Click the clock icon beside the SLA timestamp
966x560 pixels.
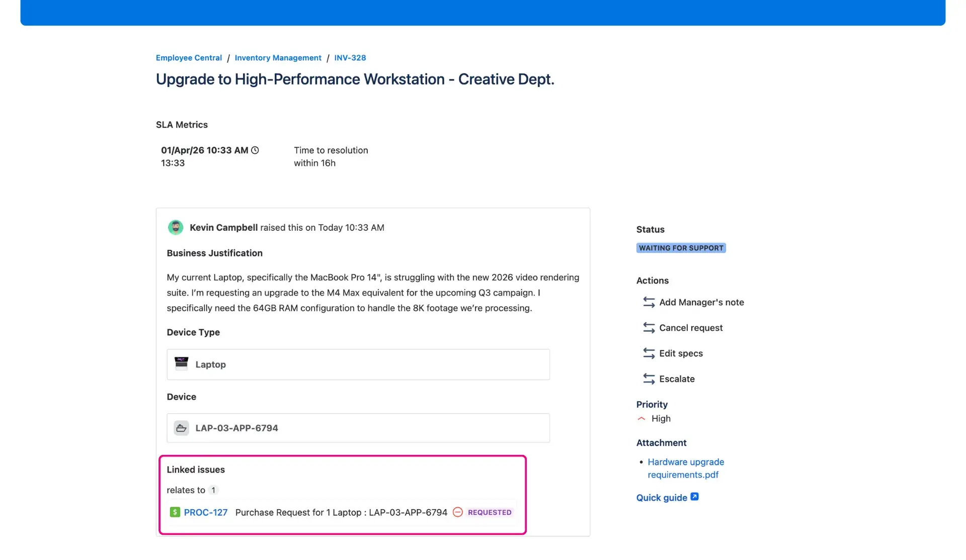tap(255, 150)
